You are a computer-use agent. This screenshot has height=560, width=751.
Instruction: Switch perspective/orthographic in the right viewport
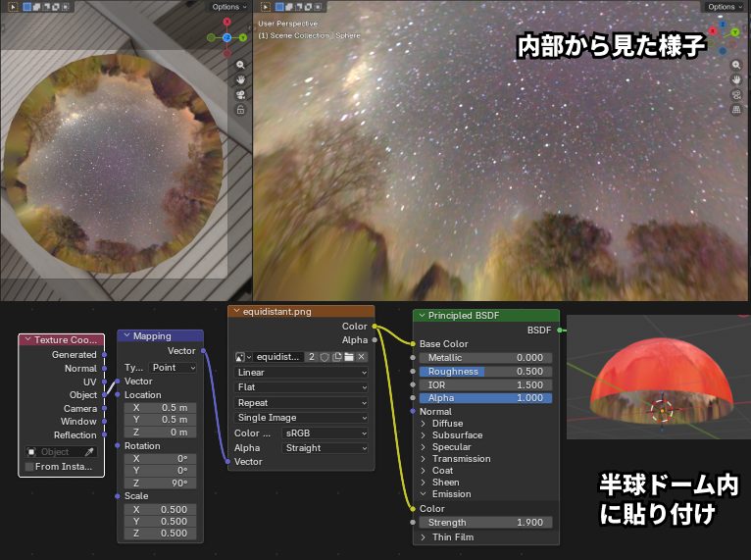(735, 110)
